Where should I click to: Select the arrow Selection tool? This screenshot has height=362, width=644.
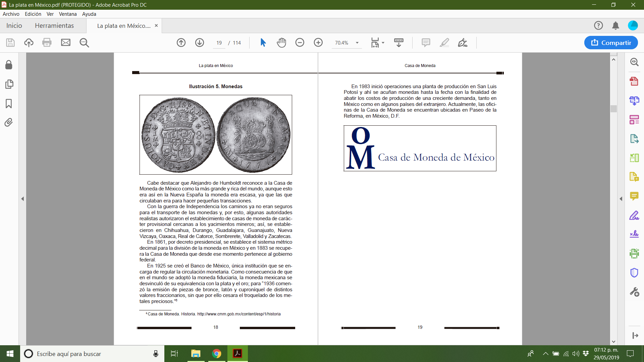(x=263, y=43)
